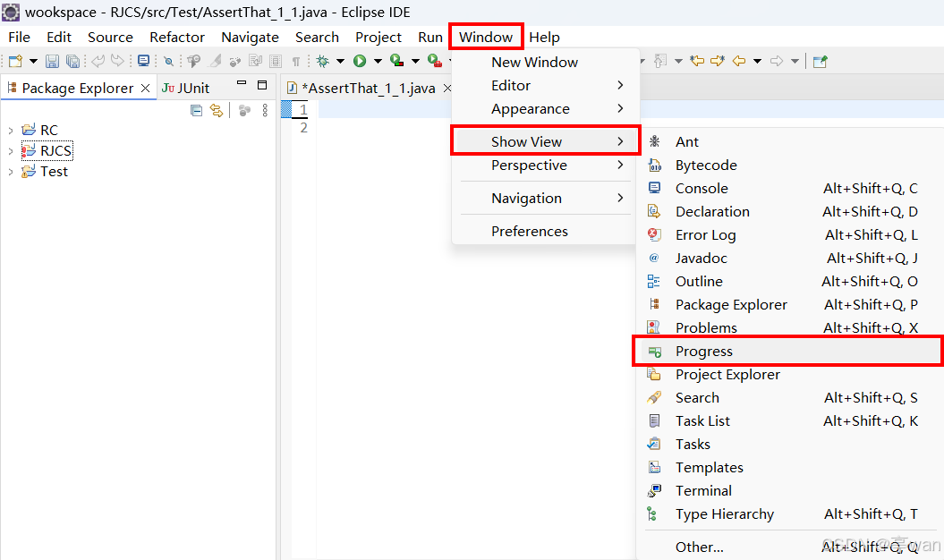Viewport: 944px width, 560px height.
Task: Open the Coverage dropdown arrow
Action: (x=415, y=61)
